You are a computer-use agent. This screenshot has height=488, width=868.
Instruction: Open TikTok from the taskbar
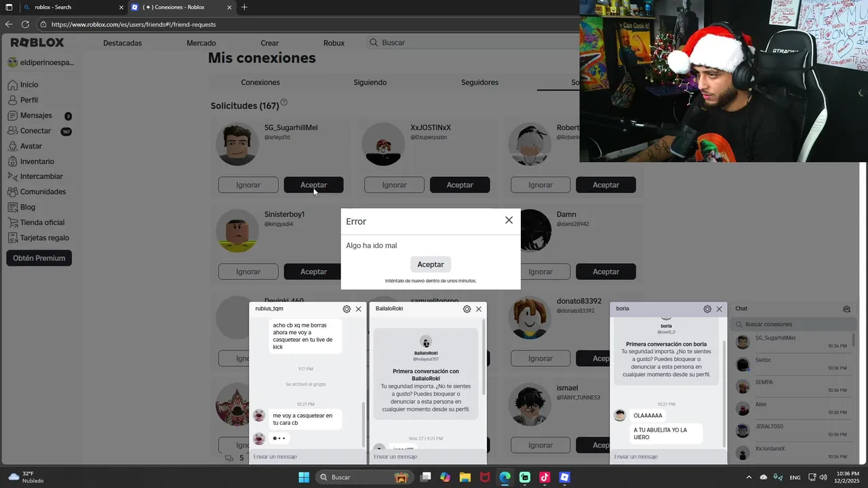(545, 477)
